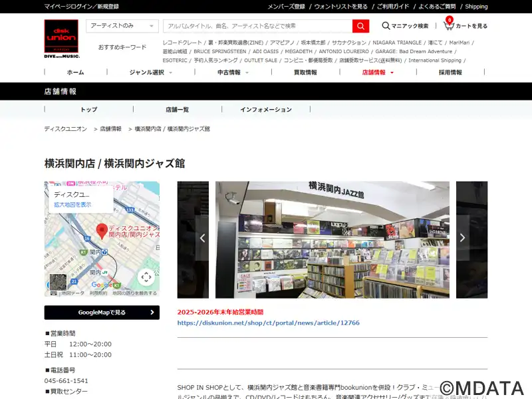Select トップ sub-navigation tab
Image resolution: width=532 pixels, height=399 pixels.
click(89, 109)
